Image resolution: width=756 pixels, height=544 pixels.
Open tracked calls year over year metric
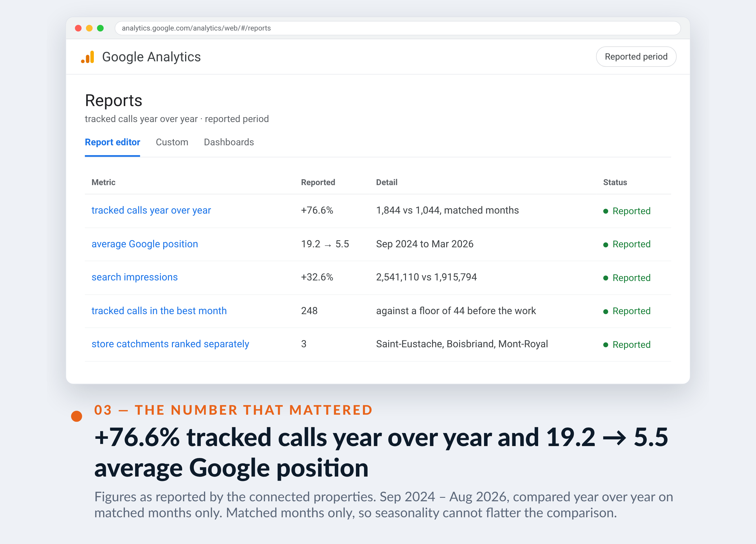coord(151,210)
